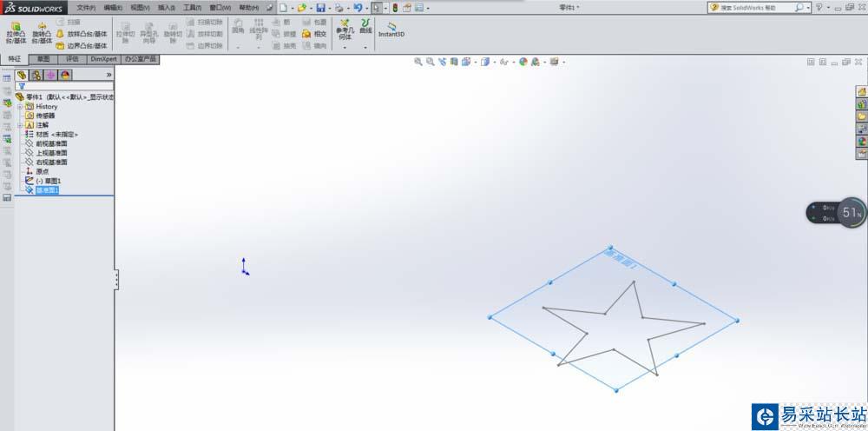Switch to the DimXpert tab
The image size is (868, 431).
[103, 59]
